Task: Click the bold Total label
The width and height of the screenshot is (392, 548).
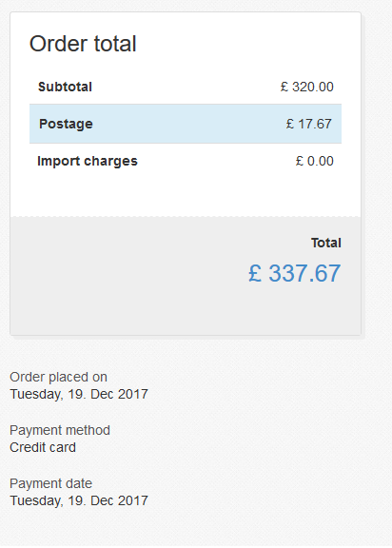Action: pyautogui.click(x=326, y=243)
